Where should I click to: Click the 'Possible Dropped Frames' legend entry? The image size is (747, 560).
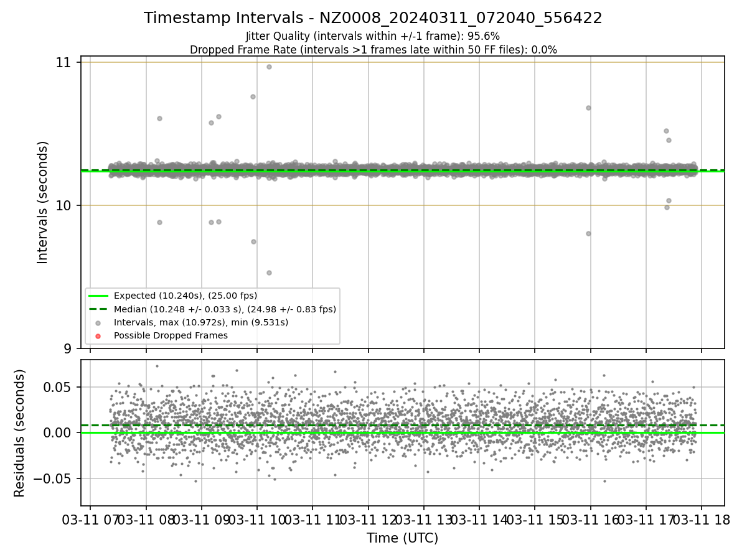click(171, 335)
